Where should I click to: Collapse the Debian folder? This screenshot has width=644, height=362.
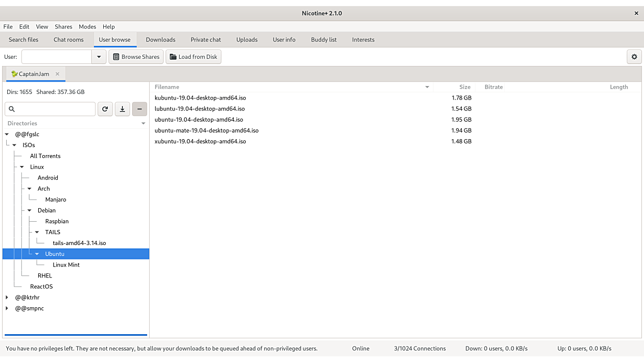click(29, 210)
